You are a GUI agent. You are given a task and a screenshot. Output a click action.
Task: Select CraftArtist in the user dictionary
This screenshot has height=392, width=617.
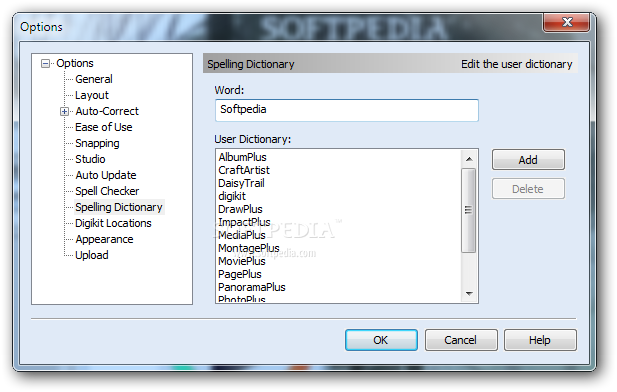[244, 170]
